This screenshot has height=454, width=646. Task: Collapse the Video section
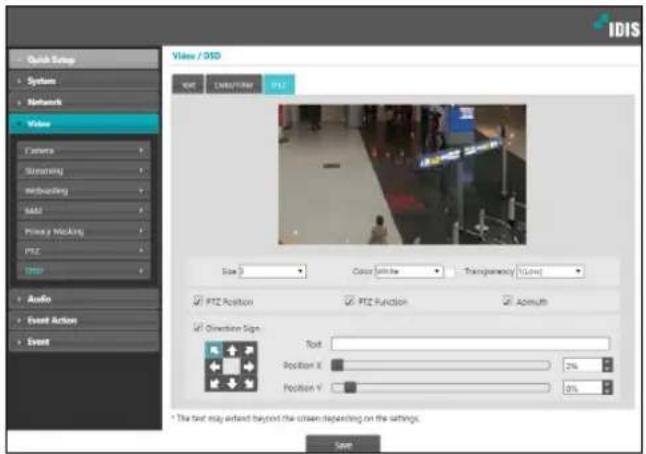[84, 124]
